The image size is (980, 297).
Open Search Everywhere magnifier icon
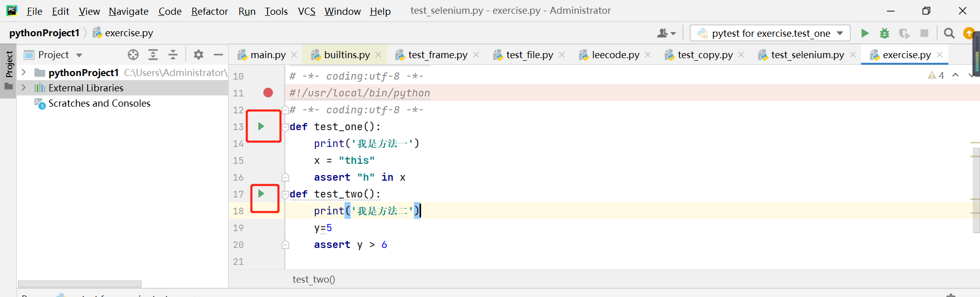[x=949, y=33]
